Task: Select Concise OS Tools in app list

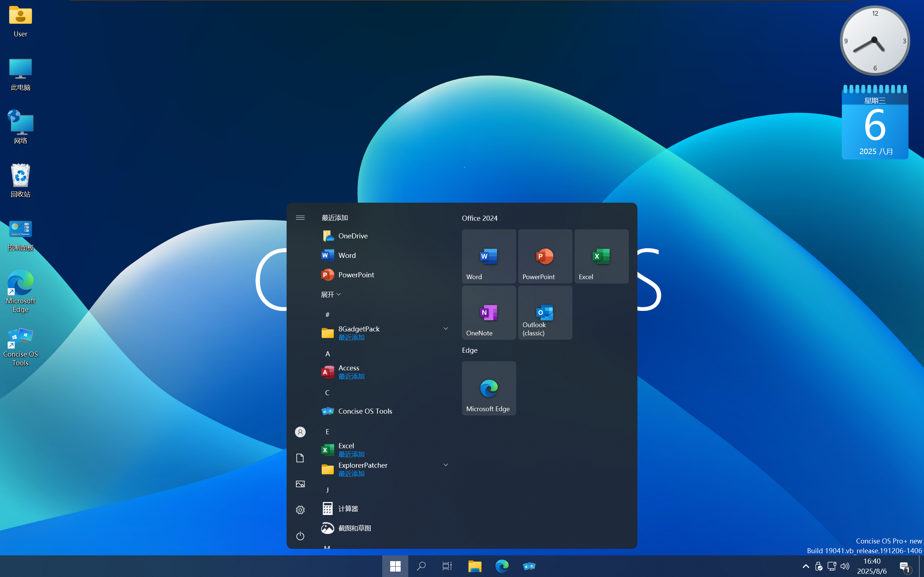Action: pos(365,411)
